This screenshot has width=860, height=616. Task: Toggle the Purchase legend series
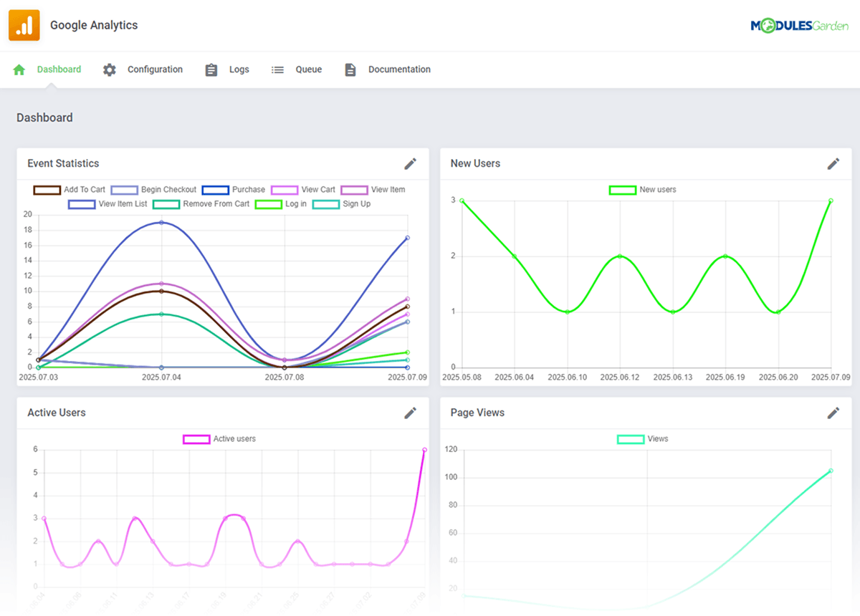234,190
